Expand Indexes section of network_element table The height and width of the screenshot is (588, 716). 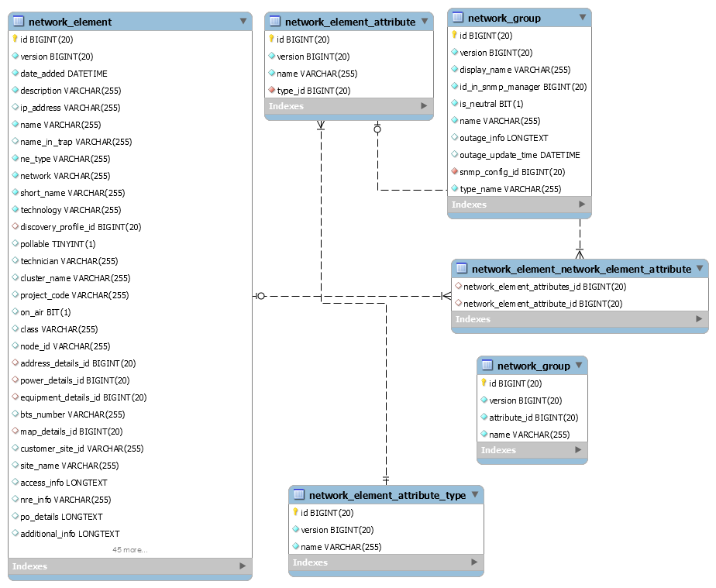(243, 566)
